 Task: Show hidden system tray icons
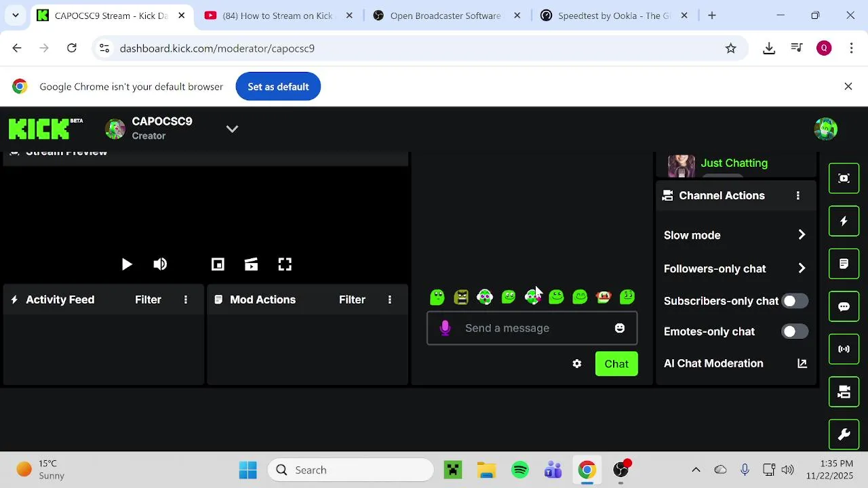coord(696,470)
